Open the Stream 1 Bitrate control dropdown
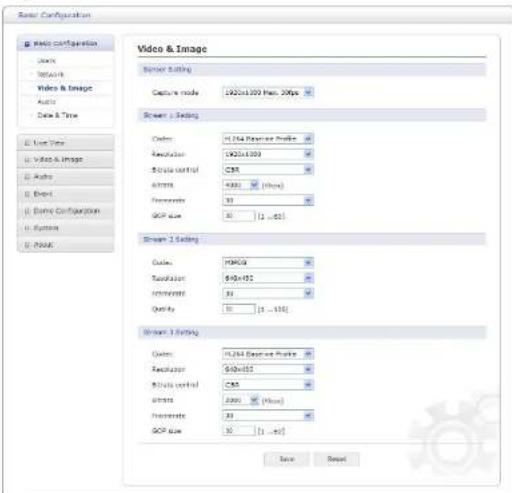This screenshot has width=512, height=493. pyautogui.click(x=268, y=170)
